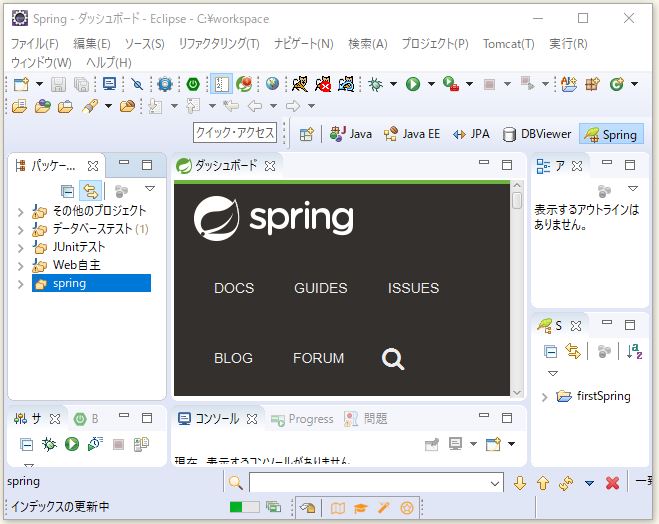Open the search combo box dropdown
Image resolution: width=659 pixels, height=524 pixels.
pos(495,483)
